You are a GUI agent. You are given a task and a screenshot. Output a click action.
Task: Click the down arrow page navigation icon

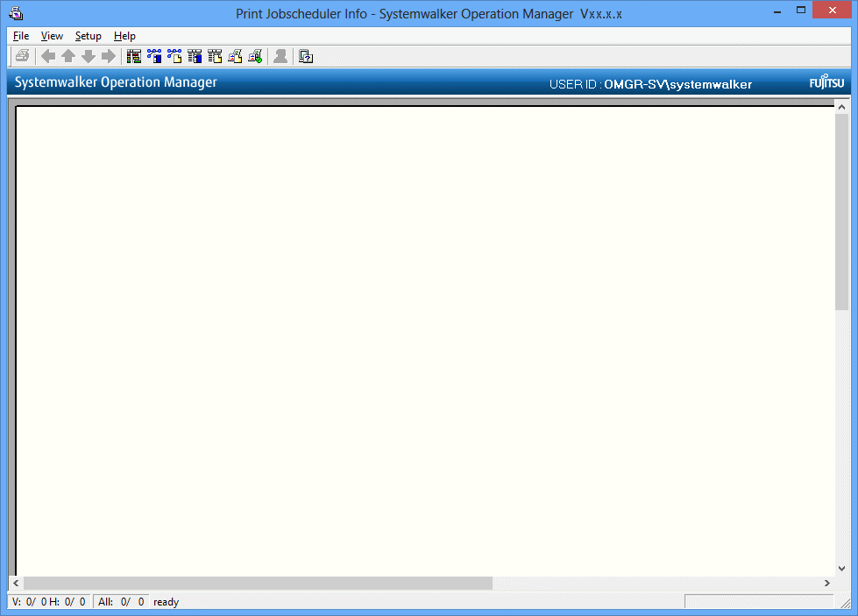89,56
